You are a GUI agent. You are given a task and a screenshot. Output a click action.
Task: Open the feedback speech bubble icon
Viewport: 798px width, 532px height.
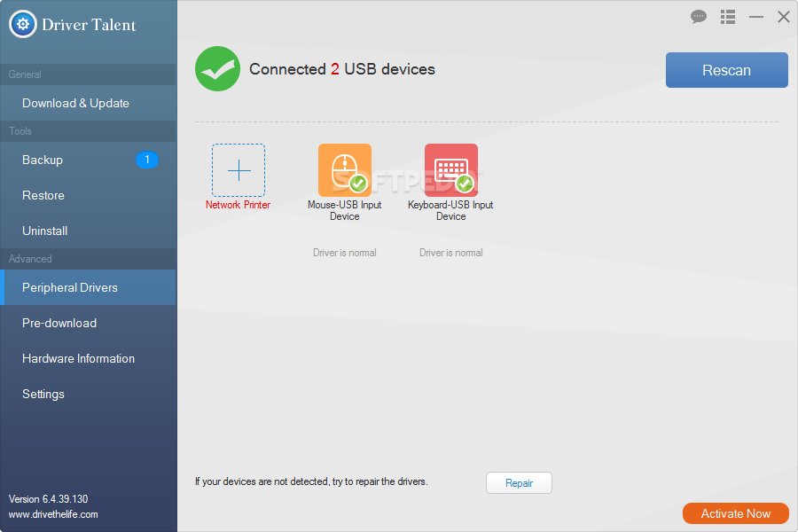[699, 17]
